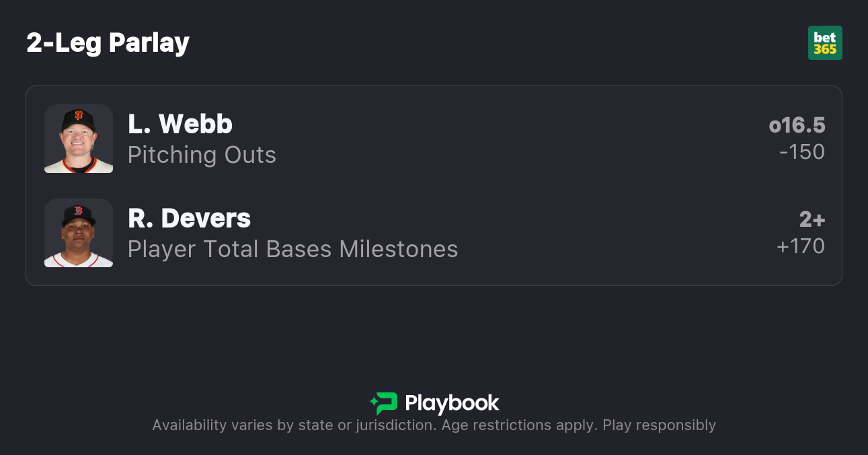
Task: Tap the -150 odds value
Action: [x=801, y=152]
